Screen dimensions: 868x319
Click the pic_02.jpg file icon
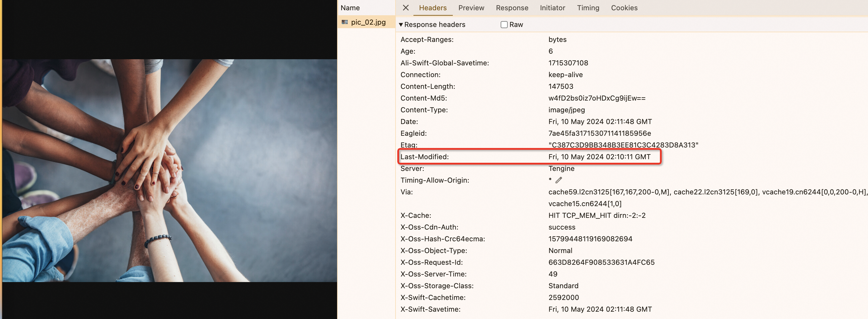pos(344,22)
